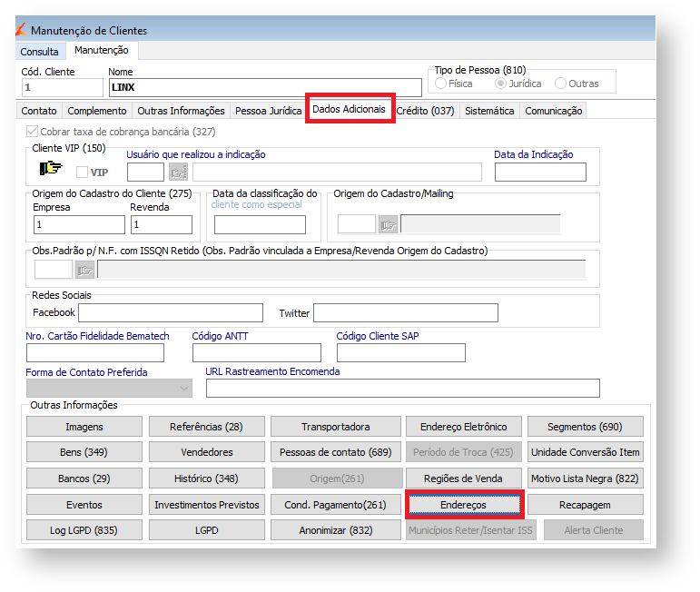Open the Crédito (037) tab
Screen dimensions: 700x592
(x=425, y=111)
